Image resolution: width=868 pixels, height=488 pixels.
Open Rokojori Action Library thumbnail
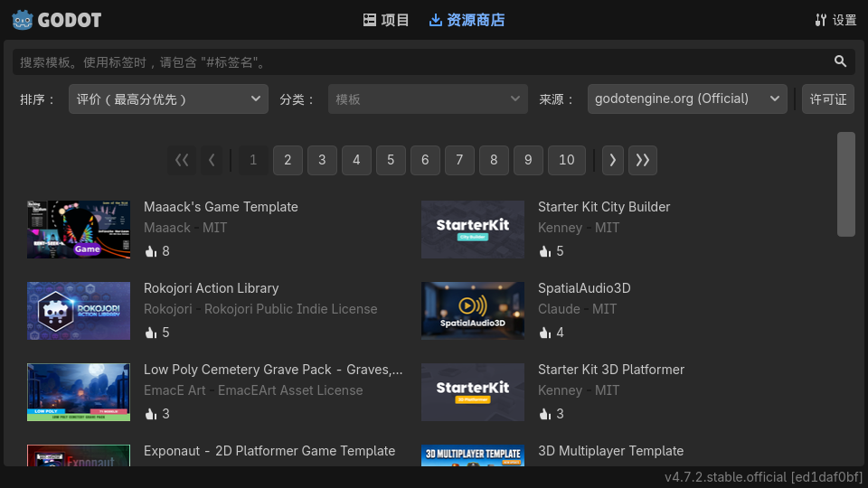(79, 311)
